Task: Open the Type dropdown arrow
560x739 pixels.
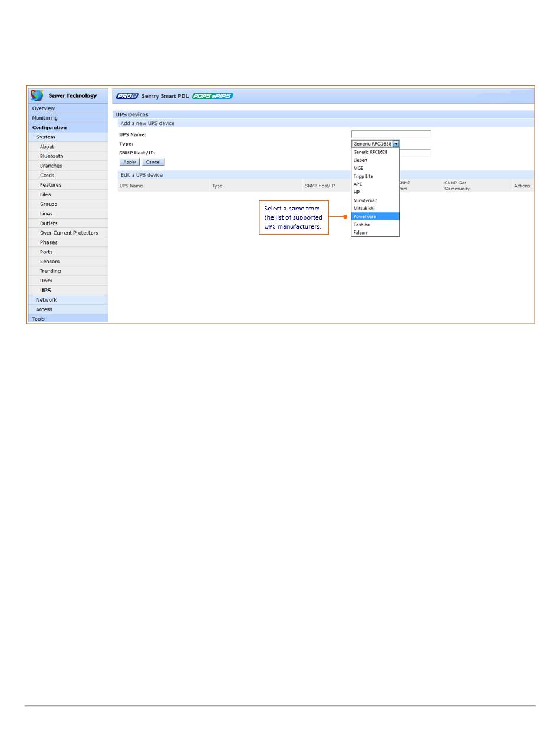Action: [x=396, y=144]
